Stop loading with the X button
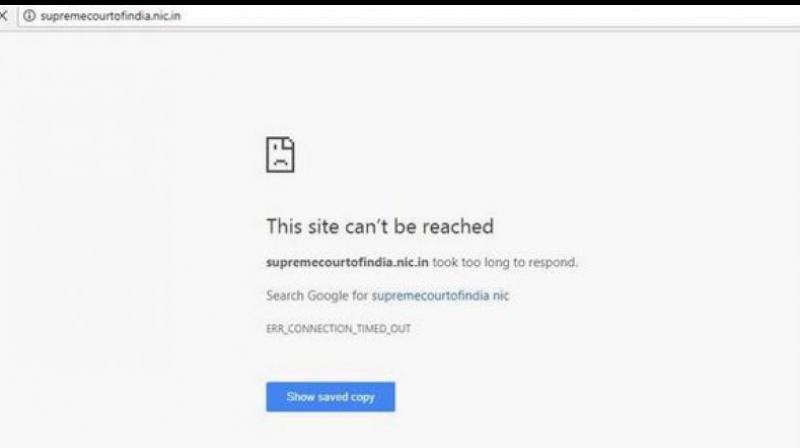 tap(3, 16)
